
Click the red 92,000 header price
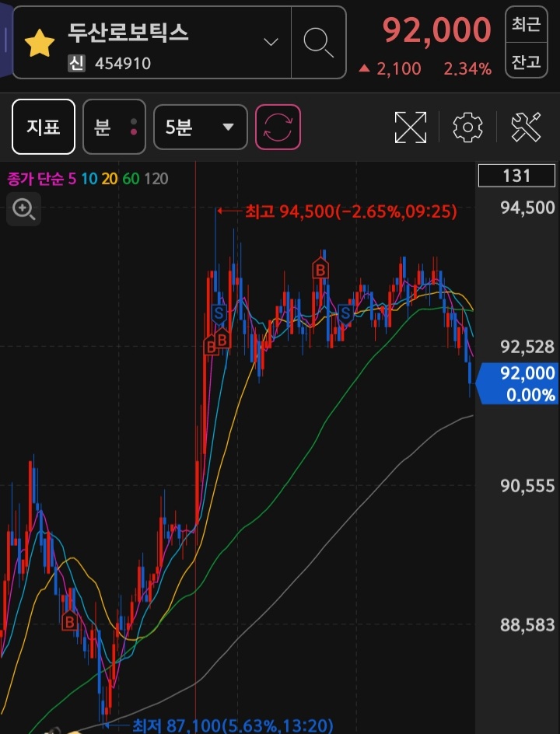click(436, 30)
